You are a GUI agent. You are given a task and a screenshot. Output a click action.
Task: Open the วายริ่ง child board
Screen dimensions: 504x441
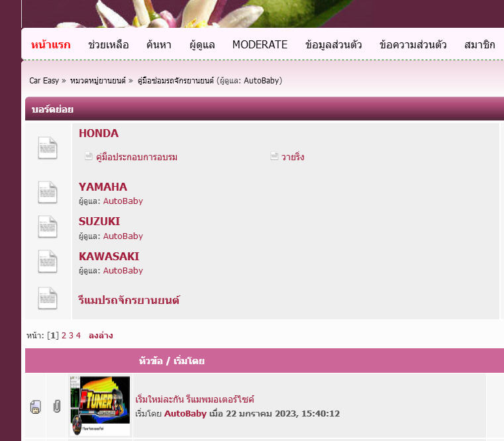(x=293, y=157)
